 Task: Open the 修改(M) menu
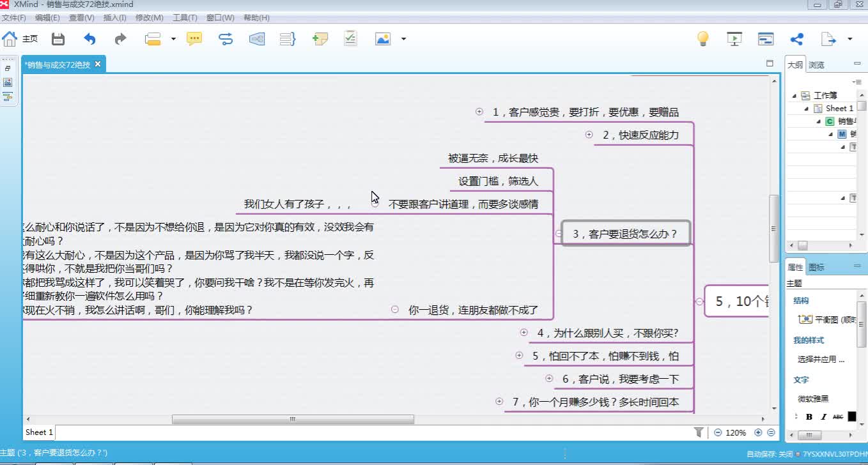149,18
